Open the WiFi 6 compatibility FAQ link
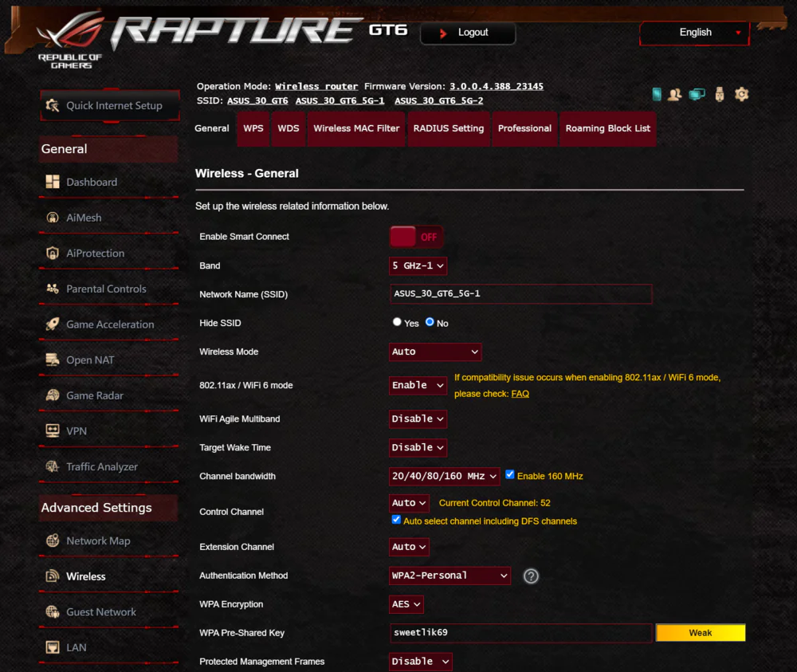 [520, 394]
